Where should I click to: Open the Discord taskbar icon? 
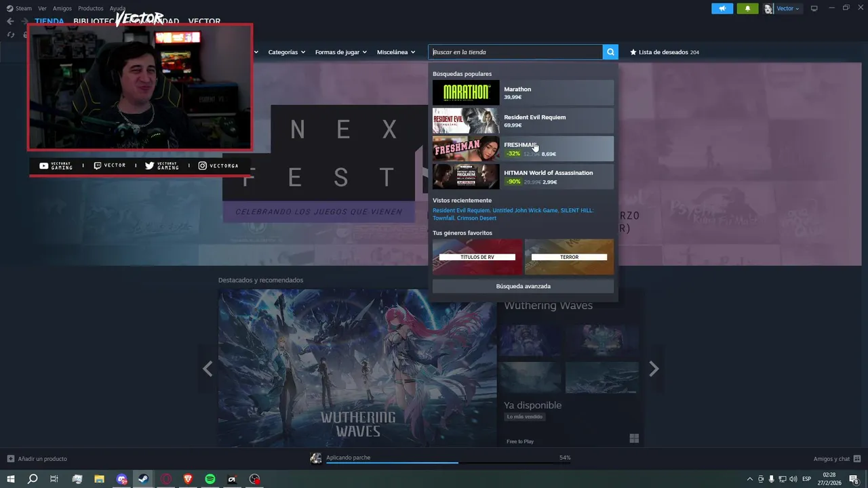(121, 479)
